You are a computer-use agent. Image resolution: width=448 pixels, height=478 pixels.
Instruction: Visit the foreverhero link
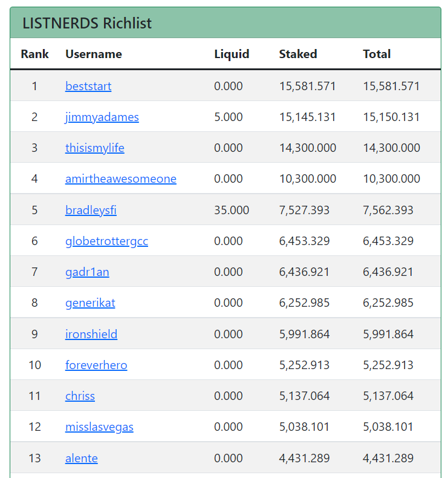(96, 365)
